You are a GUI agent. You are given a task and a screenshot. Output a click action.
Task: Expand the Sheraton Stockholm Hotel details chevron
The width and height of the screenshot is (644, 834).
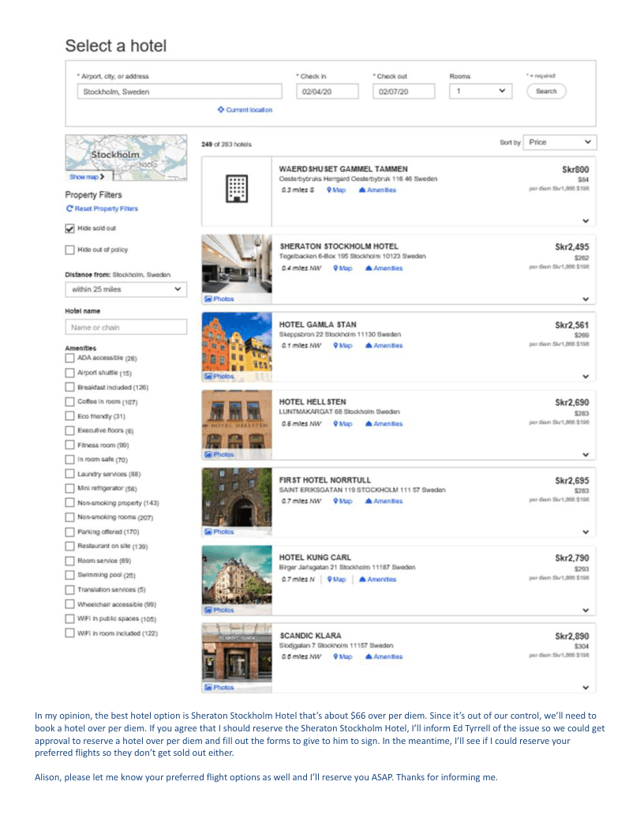(586, 299)
